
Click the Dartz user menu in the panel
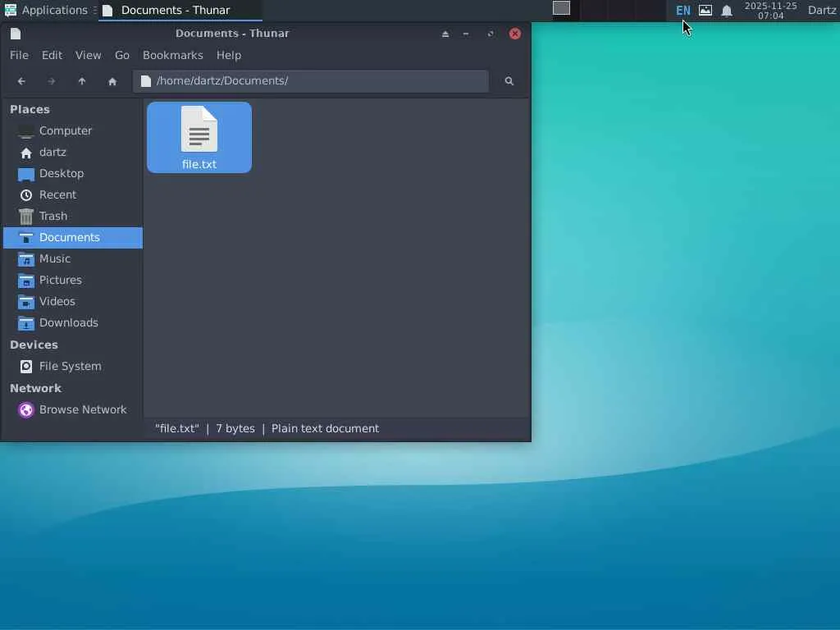(822, 10)
